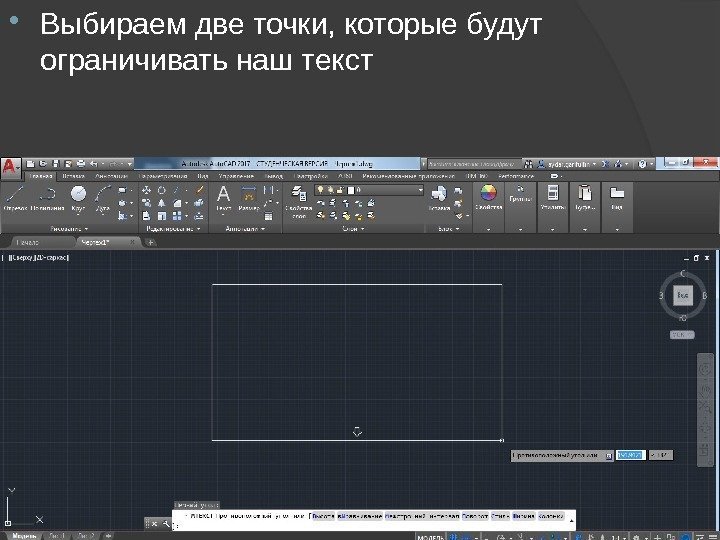This screenshot has height=540, width=720.
Task: Expand the Слои panel dropdown
Action: click(353, 228)
